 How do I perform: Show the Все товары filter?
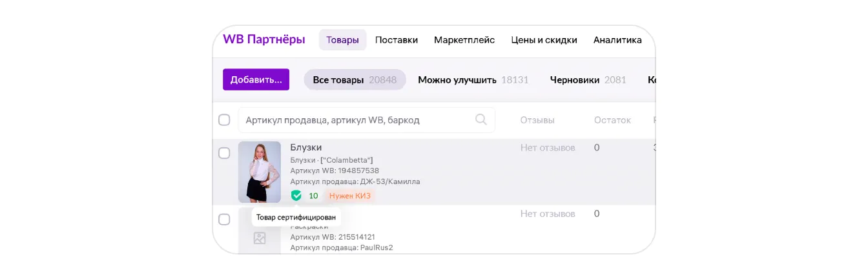point(355,80)
